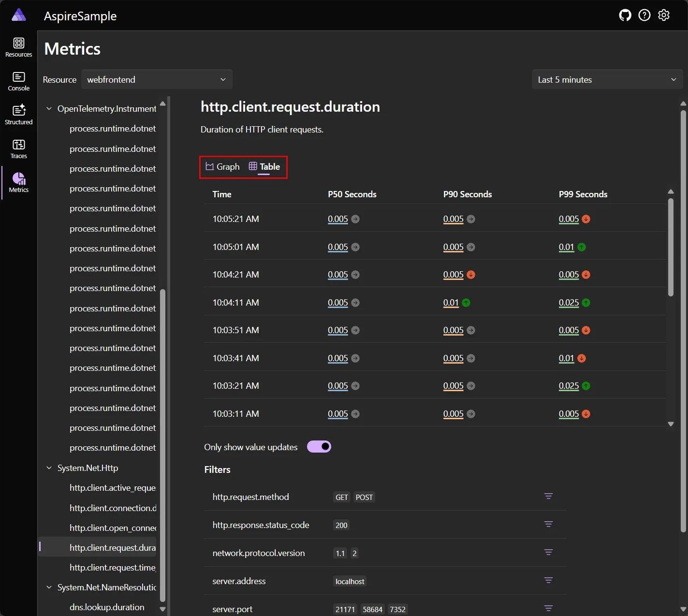Open the Last 5 minutes time range dropdown
The width and height of the screenshot is (688, 616).
[607, 79]
